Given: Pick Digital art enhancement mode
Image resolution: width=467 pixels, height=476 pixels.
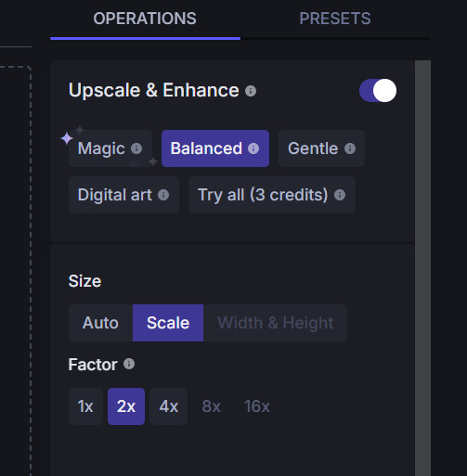Looking at the screenshot, I should tap(123, 195).
